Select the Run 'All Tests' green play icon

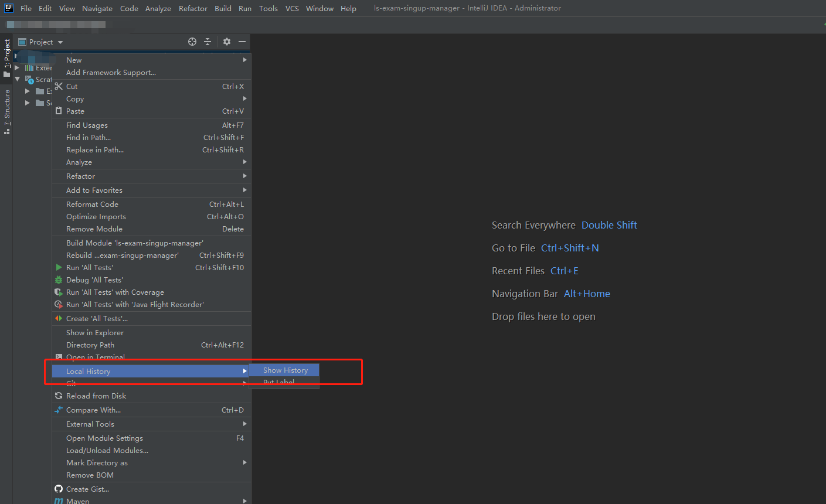pos(59,267)
